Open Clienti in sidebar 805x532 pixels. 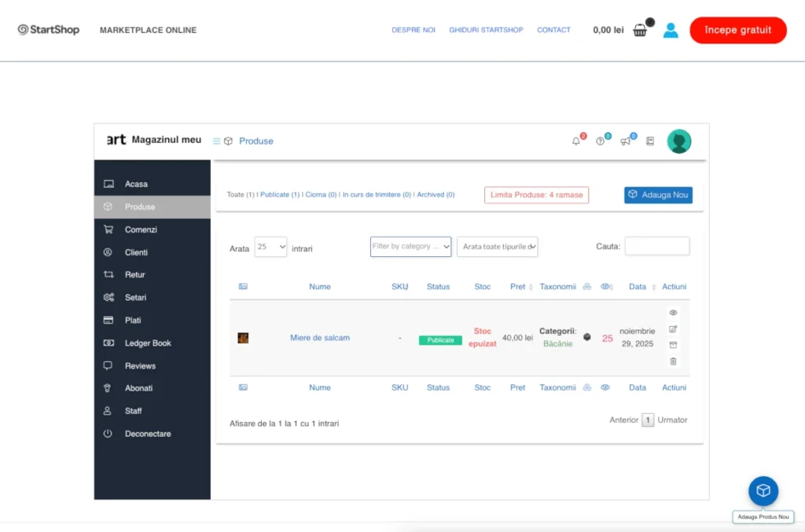tap(153, 252)
